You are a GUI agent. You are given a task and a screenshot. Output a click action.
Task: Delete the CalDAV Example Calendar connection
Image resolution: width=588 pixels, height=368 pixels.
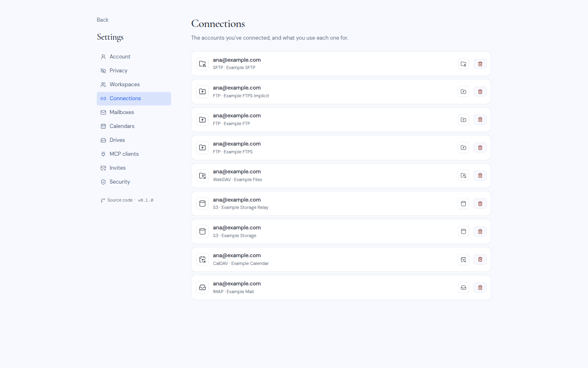click(480, 260)
